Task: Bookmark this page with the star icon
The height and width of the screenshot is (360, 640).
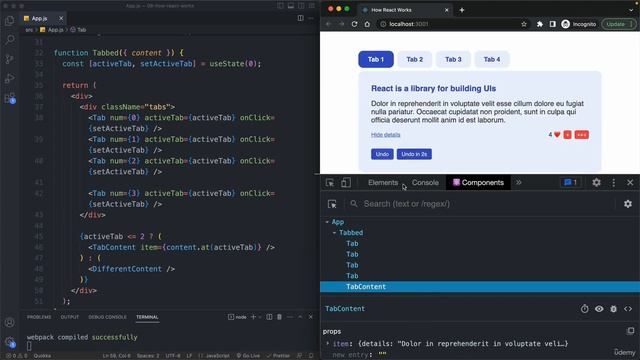Action: pyautogui.click(x=524, y=24)
